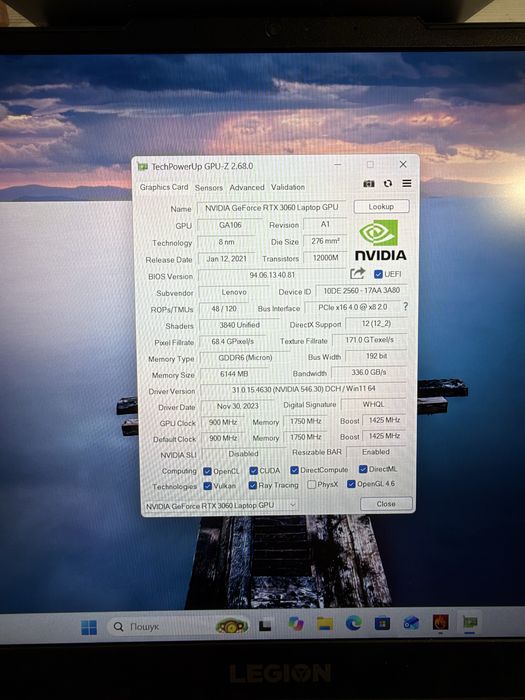The height and width of the screenshot is (700, 525).
Task: Click the Revision value A1
Action: pyautogui.click(x=325, y=224)
